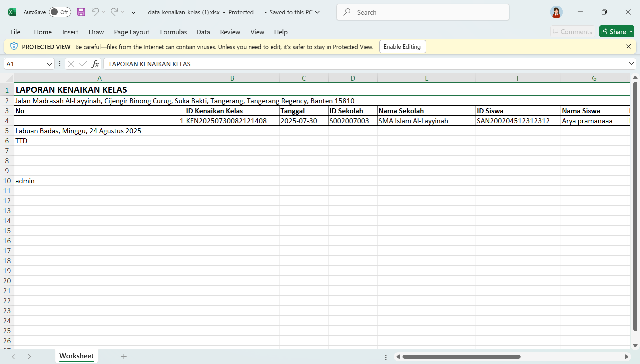Save the workbook using the Save icon
The image size is (640, 364).
pos(81,12)
